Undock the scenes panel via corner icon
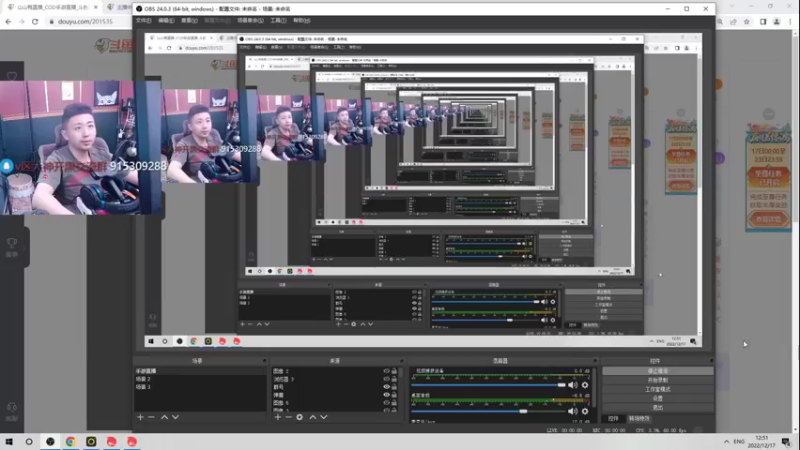This screenshot has height=450, width=800. 264,361
